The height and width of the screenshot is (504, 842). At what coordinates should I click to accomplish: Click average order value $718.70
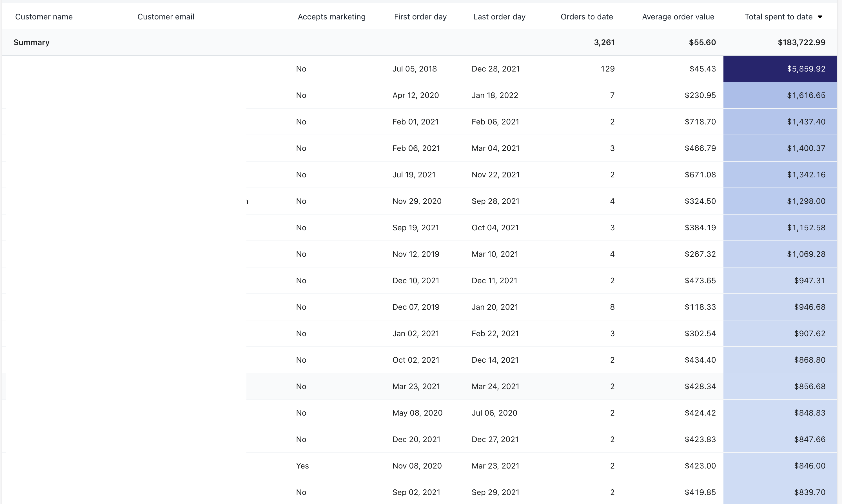[x=700, y=122]
